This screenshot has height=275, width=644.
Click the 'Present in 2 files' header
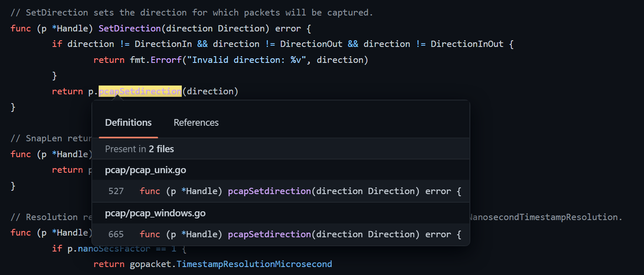[x=139, y=149]
